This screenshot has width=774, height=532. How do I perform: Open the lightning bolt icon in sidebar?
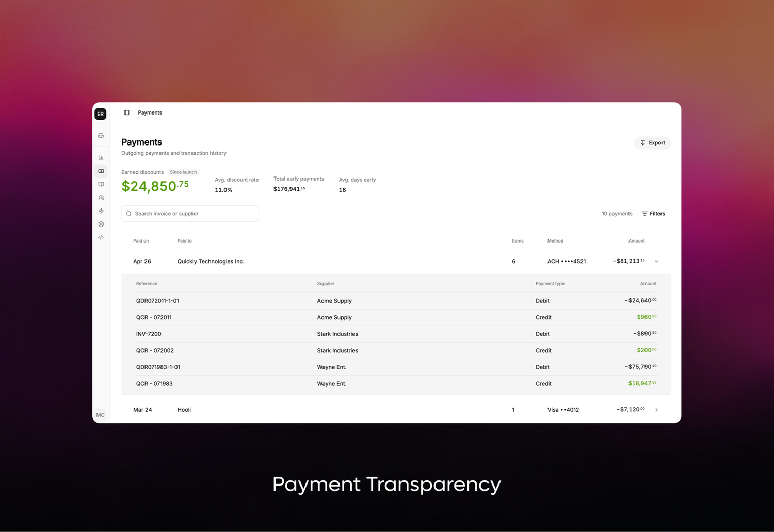pyautogui.click(x=101, y=211)
